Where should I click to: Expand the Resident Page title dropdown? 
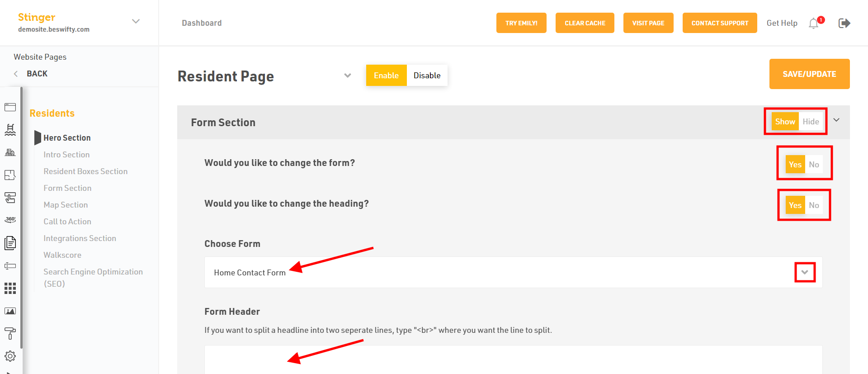348,76
